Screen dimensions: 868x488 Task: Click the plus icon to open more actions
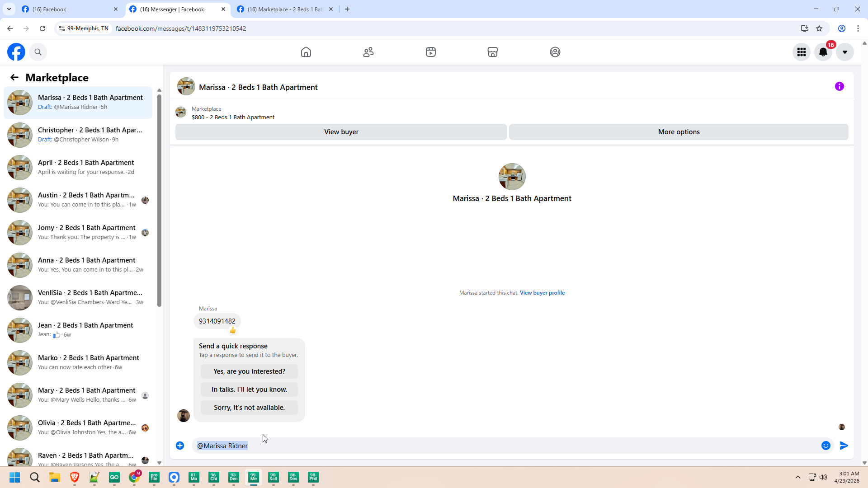click(x=180, y=446)
